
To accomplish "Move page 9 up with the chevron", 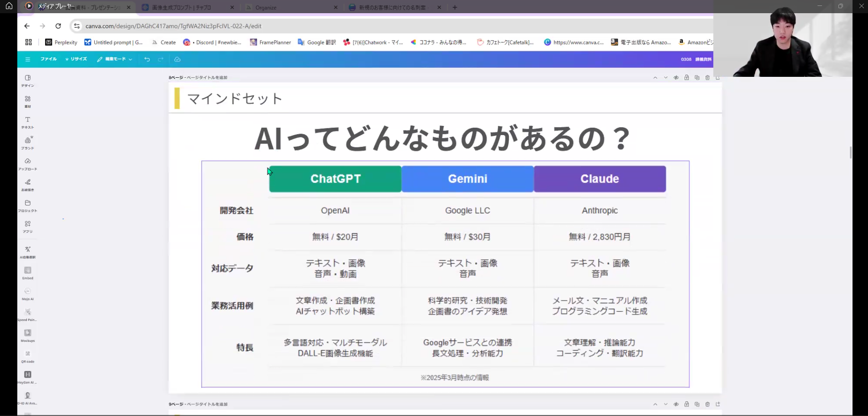I will (x=655, y=404).
